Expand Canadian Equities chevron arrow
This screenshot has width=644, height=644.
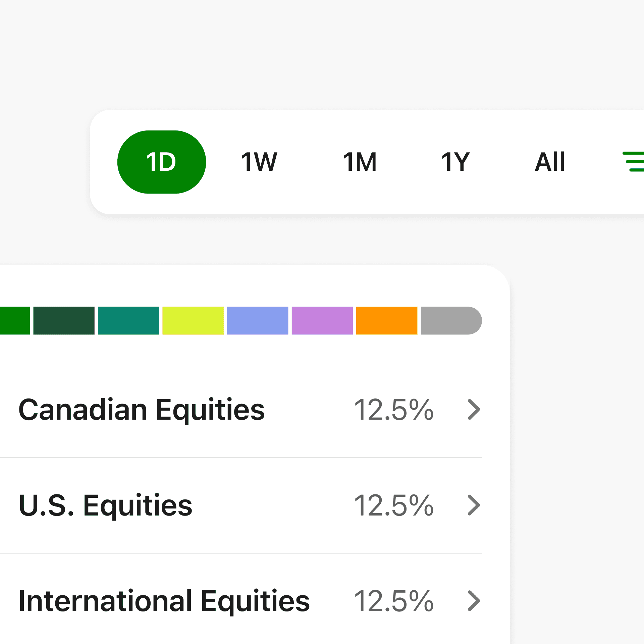[474, 410]
